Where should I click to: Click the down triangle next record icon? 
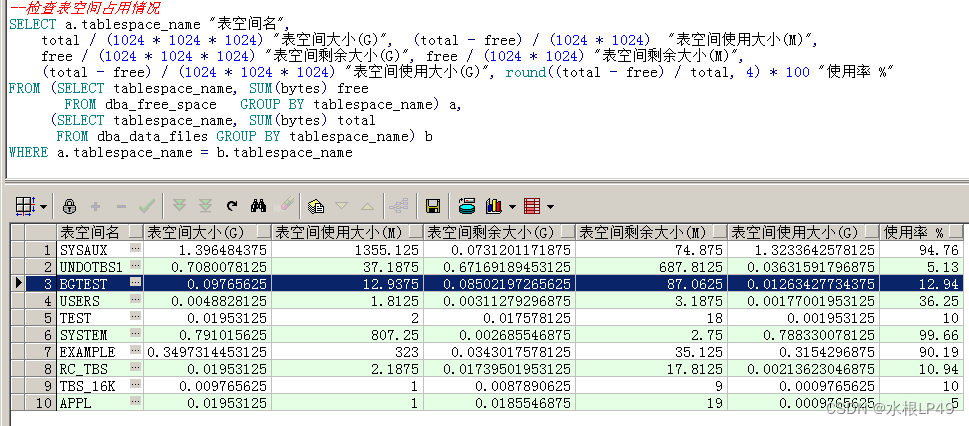pos(342,206)
